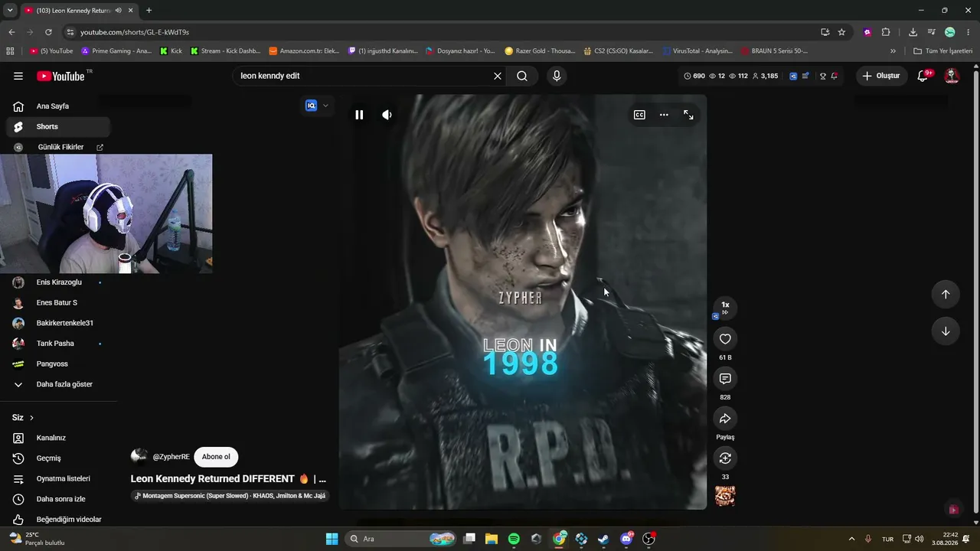Open the sound thumbnail below remix
The image size is (980, 551).
pyautogui.click(x=725, y=496)
